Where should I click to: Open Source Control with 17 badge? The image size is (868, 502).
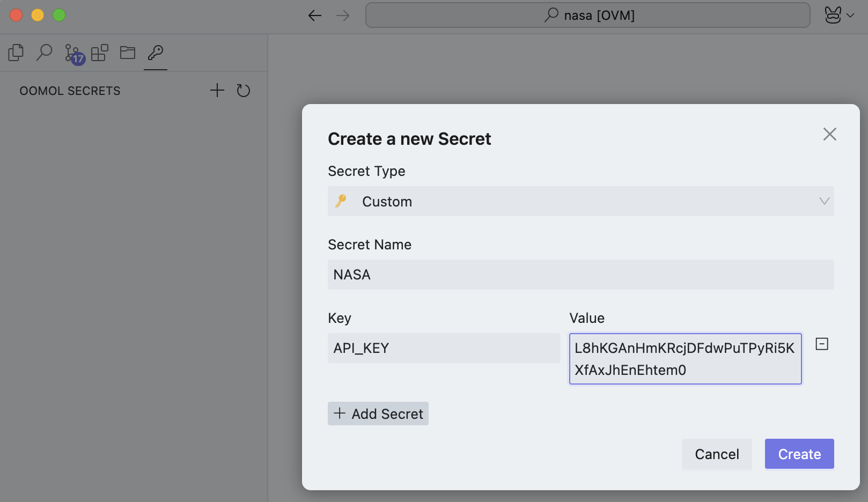click(73, 54)
